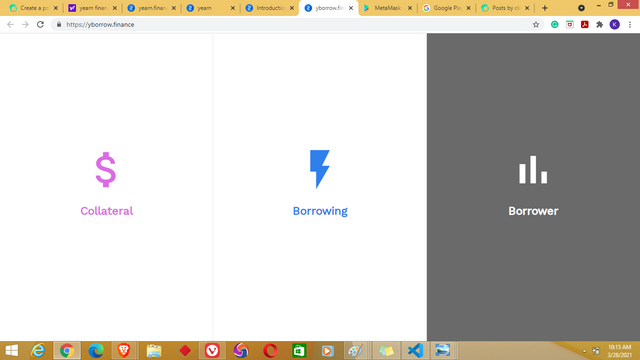The width and height of the screenshot is (640, 360).
Task: Open File Explorer from taskbar
Action: 154,351
